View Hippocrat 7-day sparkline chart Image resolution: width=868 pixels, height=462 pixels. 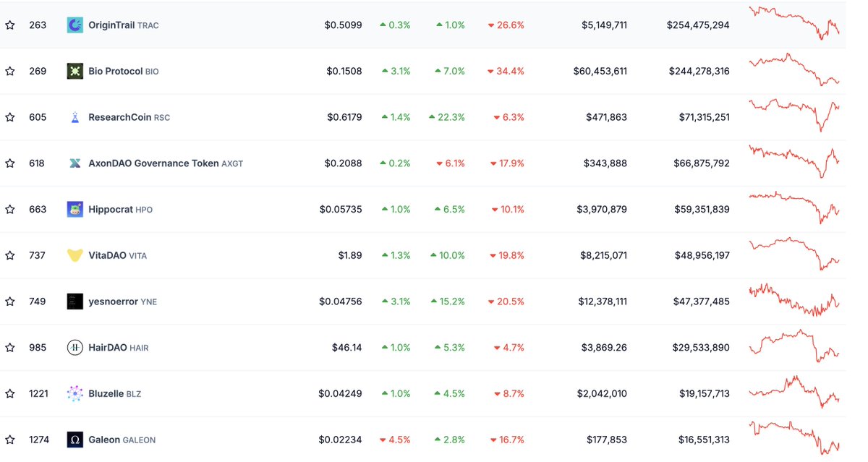(x=794, y=208)
